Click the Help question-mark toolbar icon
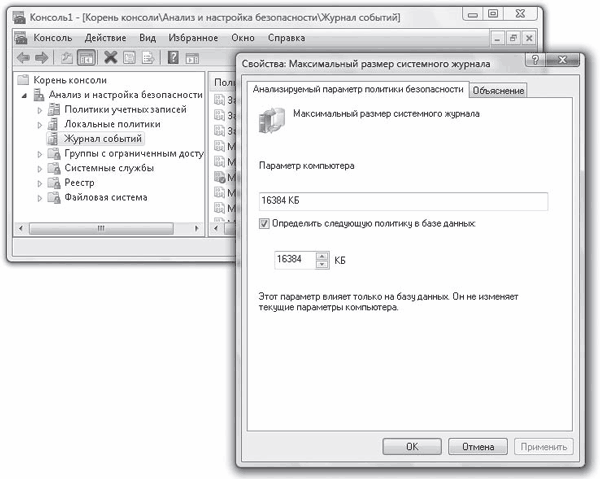The image size is (600, 479). pos(173,57)
